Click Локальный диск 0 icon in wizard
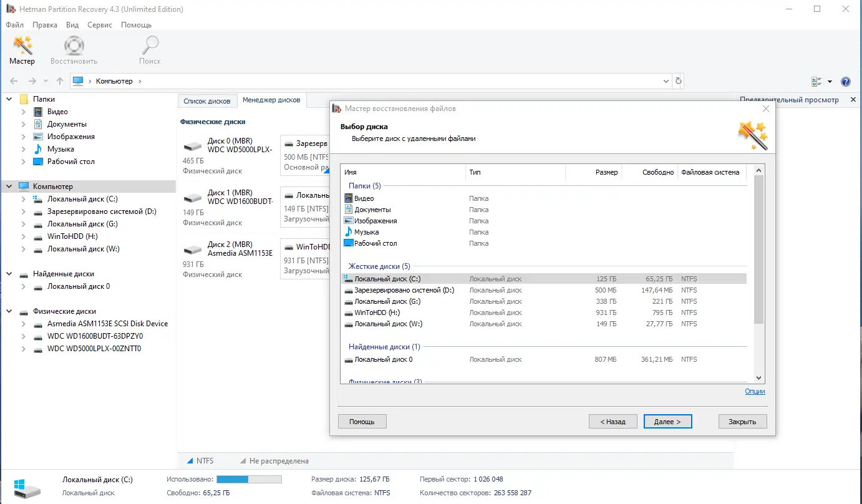 tap(349, 359)
